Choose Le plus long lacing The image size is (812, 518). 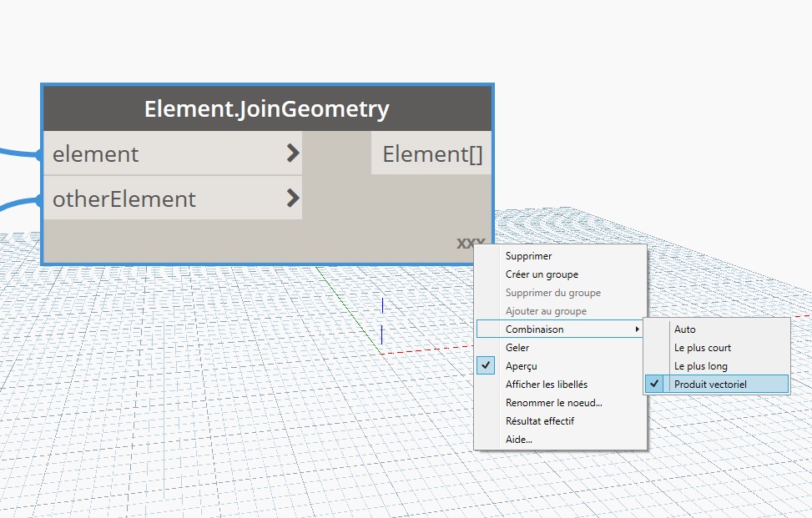click(701, 366)
